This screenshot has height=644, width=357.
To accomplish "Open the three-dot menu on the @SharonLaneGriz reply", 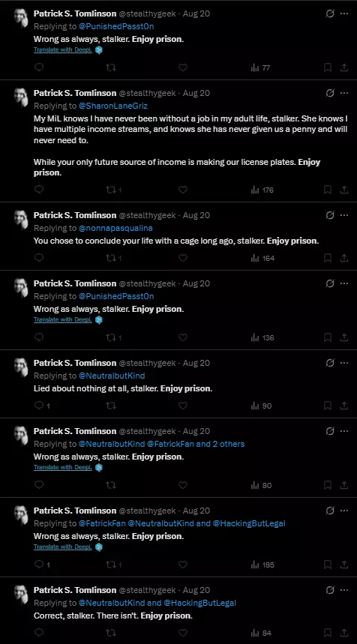I will (344, 93).
